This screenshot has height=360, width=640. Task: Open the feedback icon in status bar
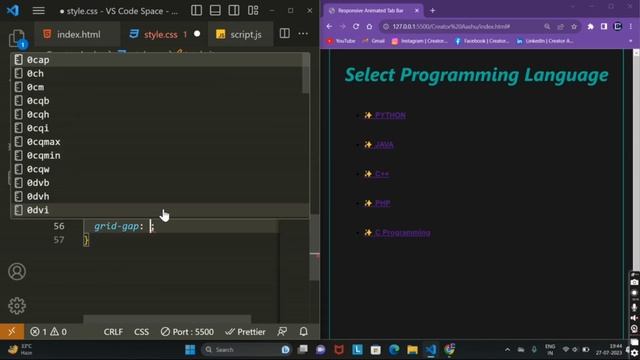click(x=282, y=332)
